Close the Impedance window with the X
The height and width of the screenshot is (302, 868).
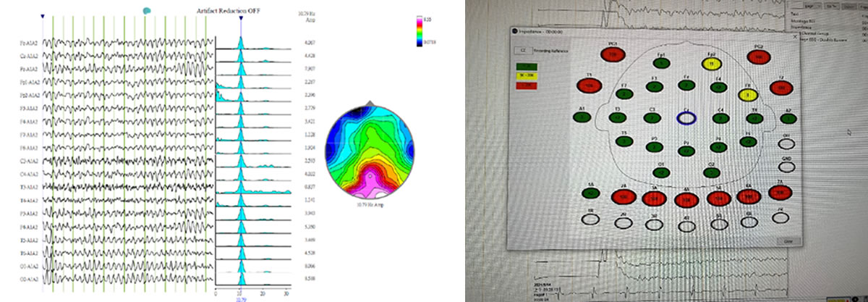click(x=796, y=35)
